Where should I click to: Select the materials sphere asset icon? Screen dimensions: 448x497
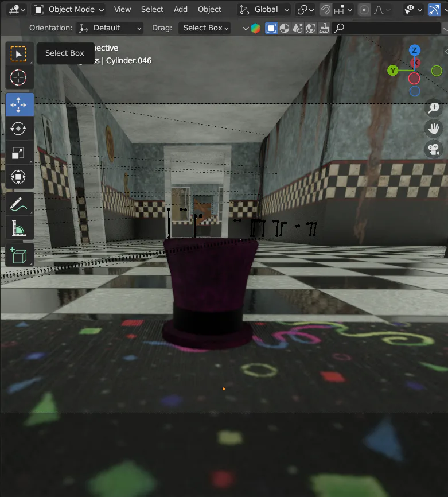pos(285,28)
